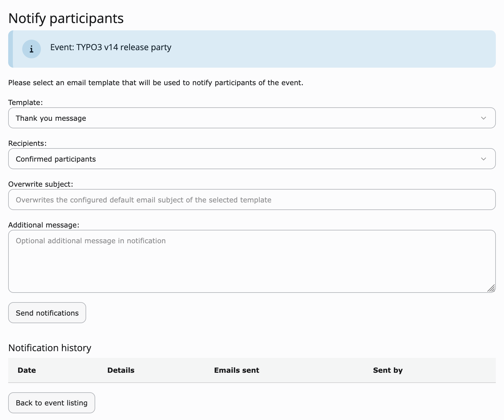Click the Date column header
This screenshot has width=504, height=420.
click(27, 370)
